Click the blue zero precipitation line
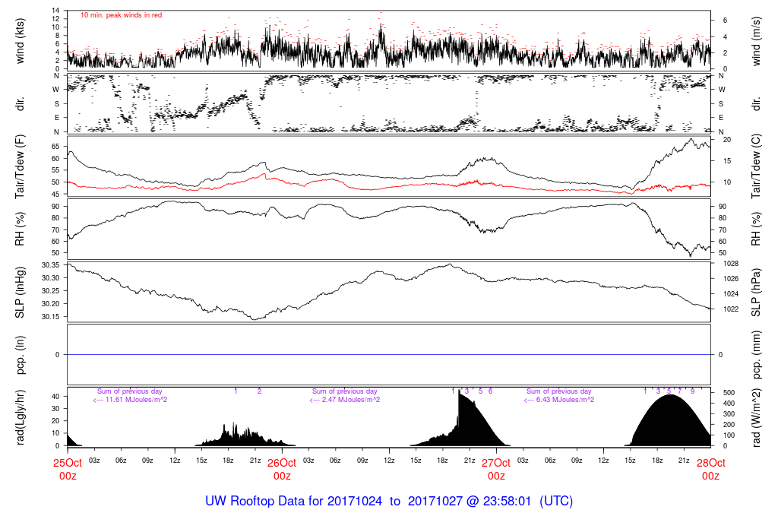 pos(389,354)
